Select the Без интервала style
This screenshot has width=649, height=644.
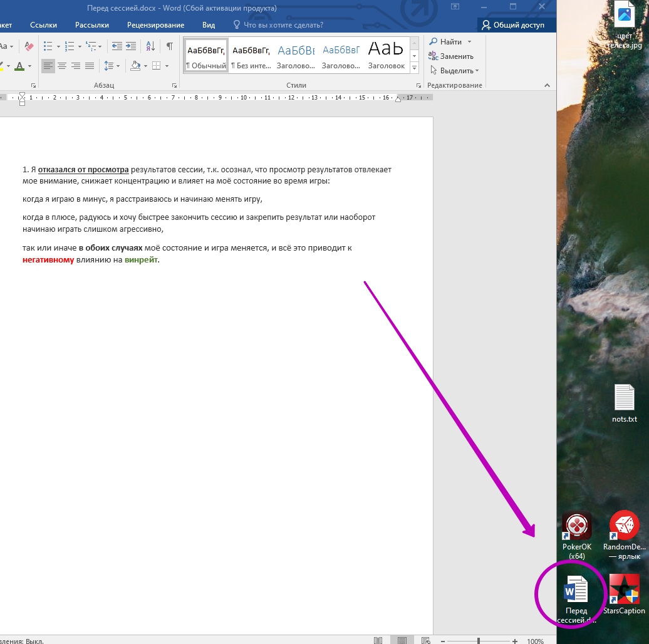[x=251, y=56]
